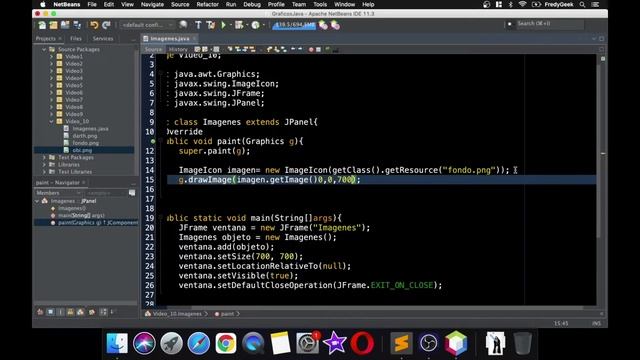Open Sublime Text from the Dock
Screen dimensions: 640x360
coord(401,343)
